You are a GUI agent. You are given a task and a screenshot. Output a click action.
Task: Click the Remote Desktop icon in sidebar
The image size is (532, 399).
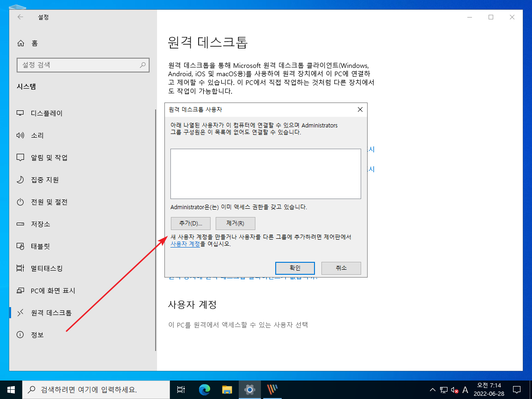point(20,313)
